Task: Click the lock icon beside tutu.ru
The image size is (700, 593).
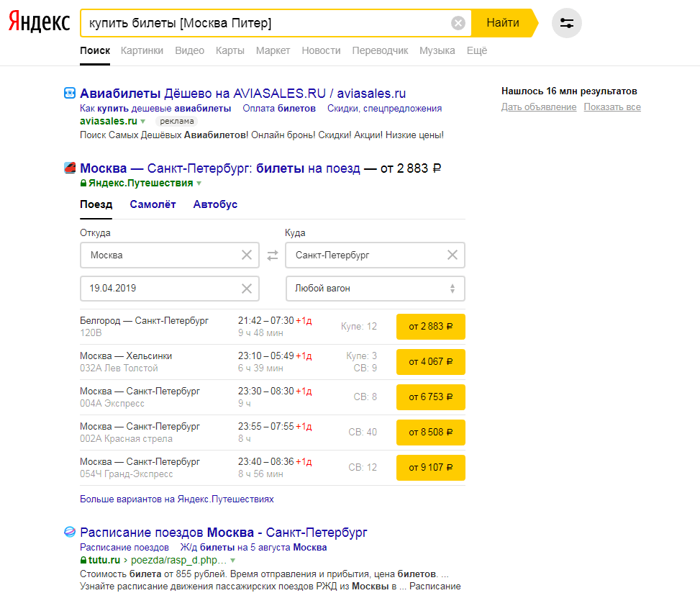Action: click(83, 560)
